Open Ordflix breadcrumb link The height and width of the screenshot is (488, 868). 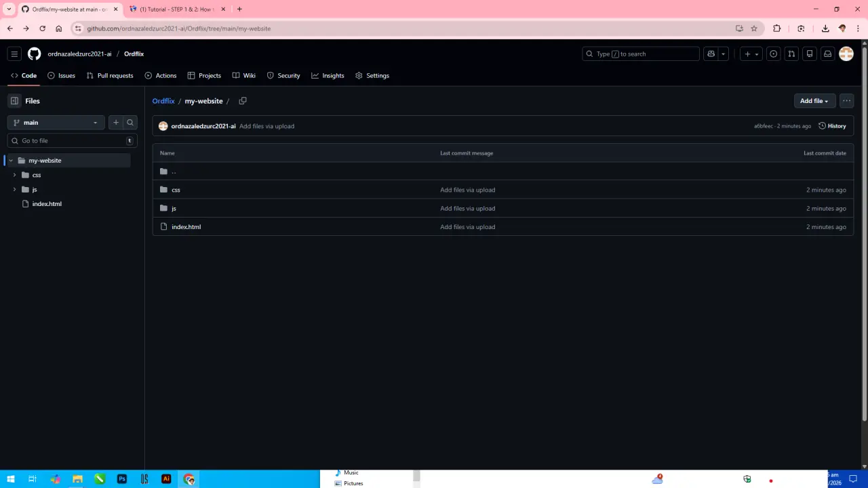click(x=163, y=101)
